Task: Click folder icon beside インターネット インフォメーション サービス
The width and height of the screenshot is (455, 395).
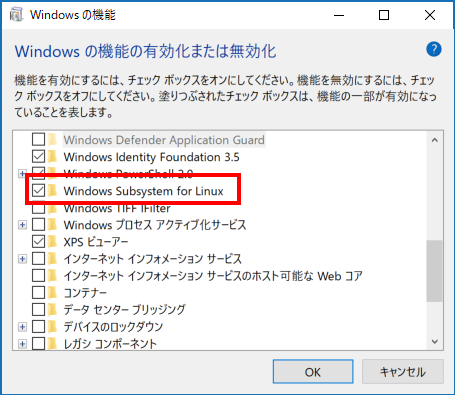Action: tap(52, 258)
